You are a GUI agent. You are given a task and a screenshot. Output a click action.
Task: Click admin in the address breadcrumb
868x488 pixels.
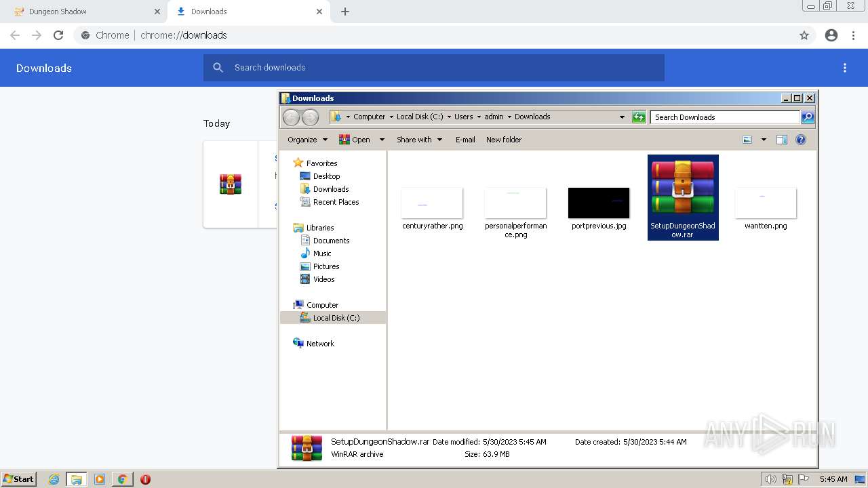pos(494,117)
